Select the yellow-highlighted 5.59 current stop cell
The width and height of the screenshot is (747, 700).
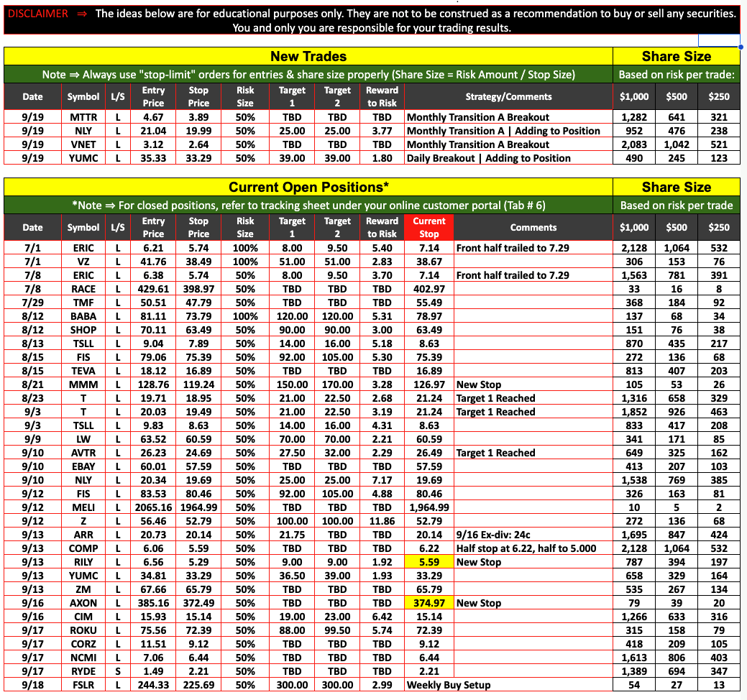[429, 562]
